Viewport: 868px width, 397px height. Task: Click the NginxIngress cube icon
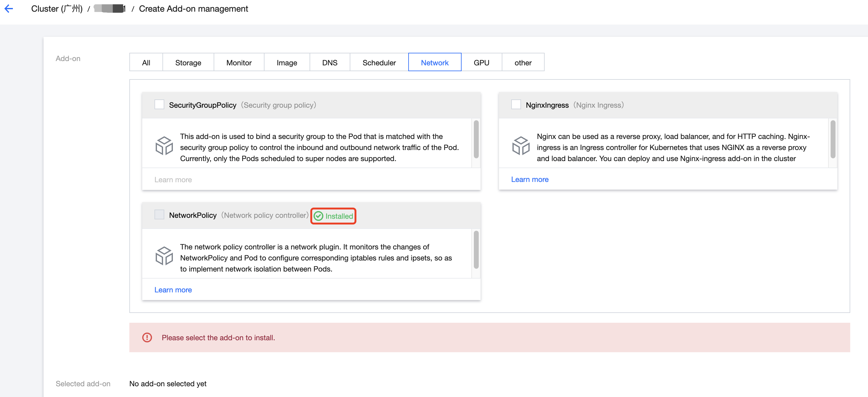tap(521, 146)
